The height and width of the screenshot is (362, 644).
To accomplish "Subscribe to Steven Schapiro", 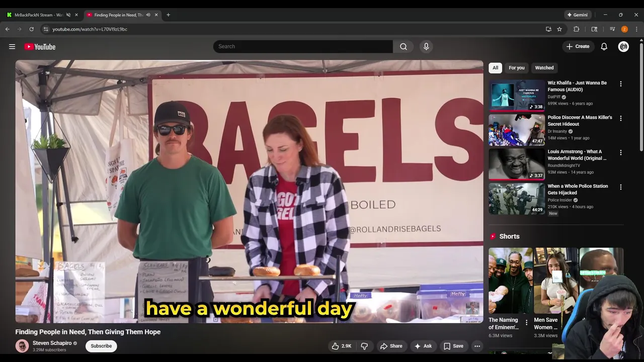I will click(101, 346).
